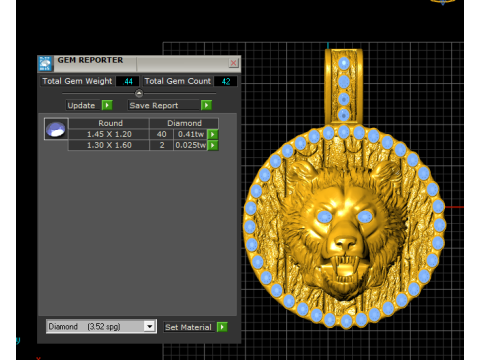Click the Total Gem Weight label
Image resolution: width=480 pixels, height=360 pixels.
click(x=77, y=81)
